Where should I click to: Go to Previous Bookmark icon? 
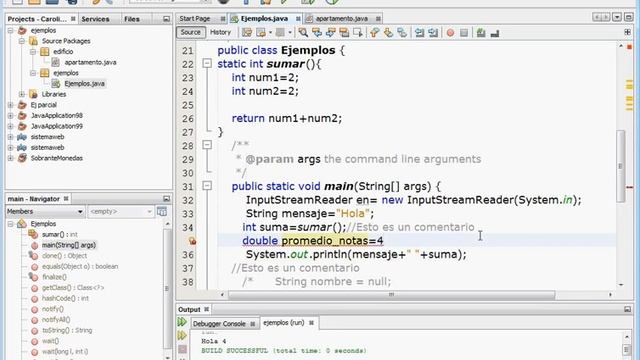point(374,33)
